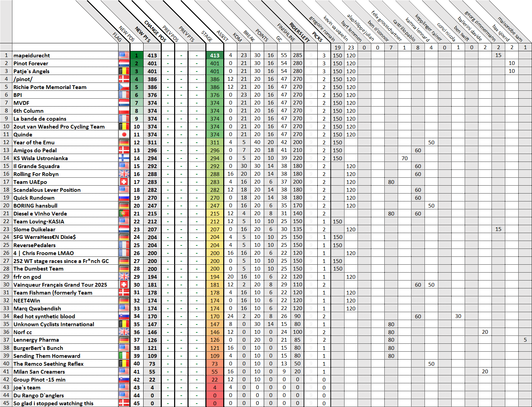The height and width of the screenshot is (407, 532).
Task: Click the RIDERS LEFT column header
Action: (299, 32)
